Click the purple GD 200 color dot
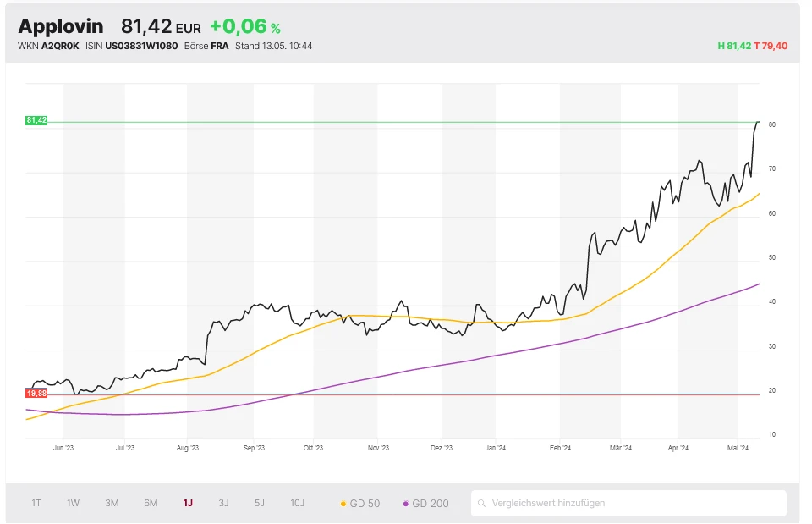This screenshot has height=524, width=812. (406, 504)
